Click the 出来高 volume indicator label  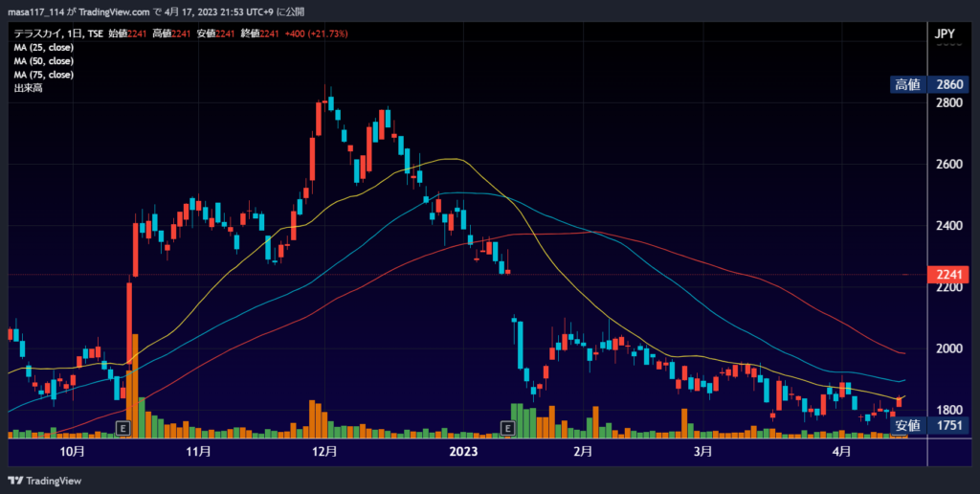click(x=28, y=89)
